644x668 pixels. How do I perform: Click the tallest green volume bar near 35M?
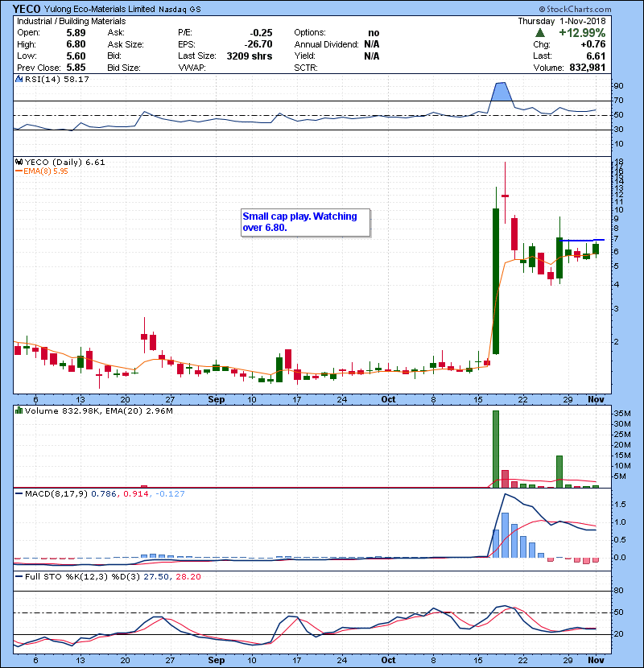[x=496, y=449]
